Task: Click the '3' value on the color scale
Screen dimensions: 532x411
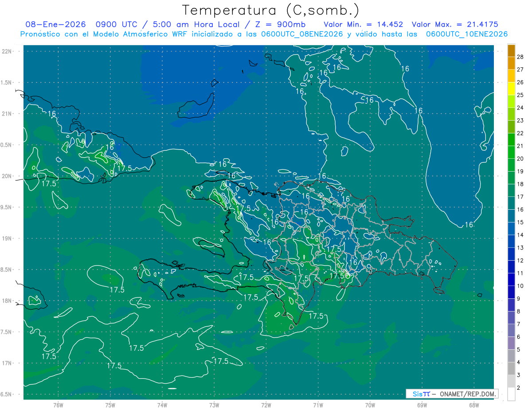Action: pos(519,375)
